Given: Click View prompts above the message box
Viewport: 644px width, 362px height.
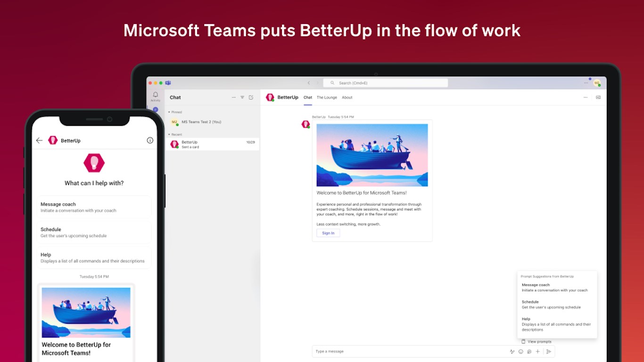Looking at the screenshot, I should 537,342.
